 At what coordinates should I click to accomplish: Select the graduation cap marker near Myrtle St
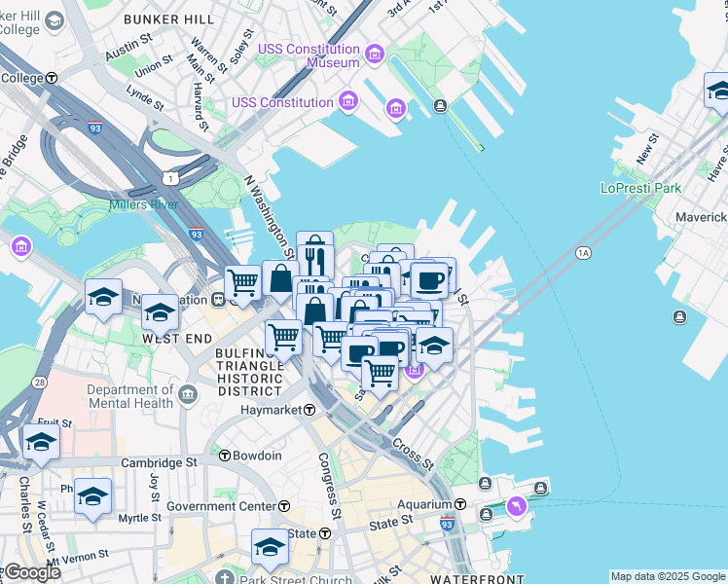[x=92, y=497]
